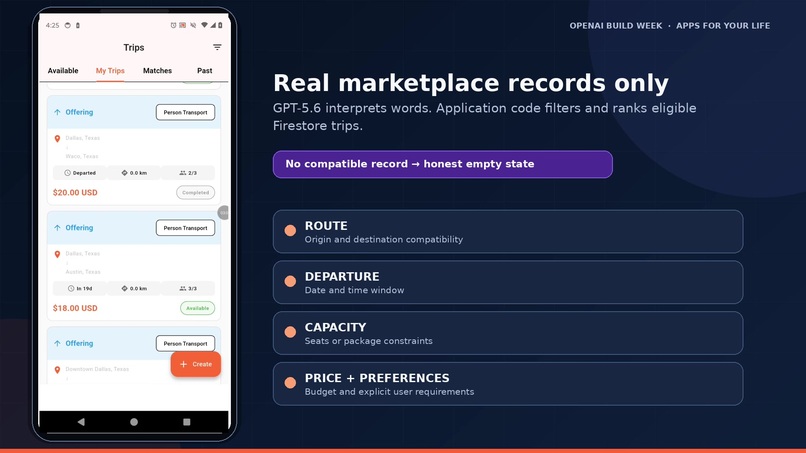806x453 pixels.
Task: Click Person Transport on Downtown Dallas trip
Action: tap(186, 343)
